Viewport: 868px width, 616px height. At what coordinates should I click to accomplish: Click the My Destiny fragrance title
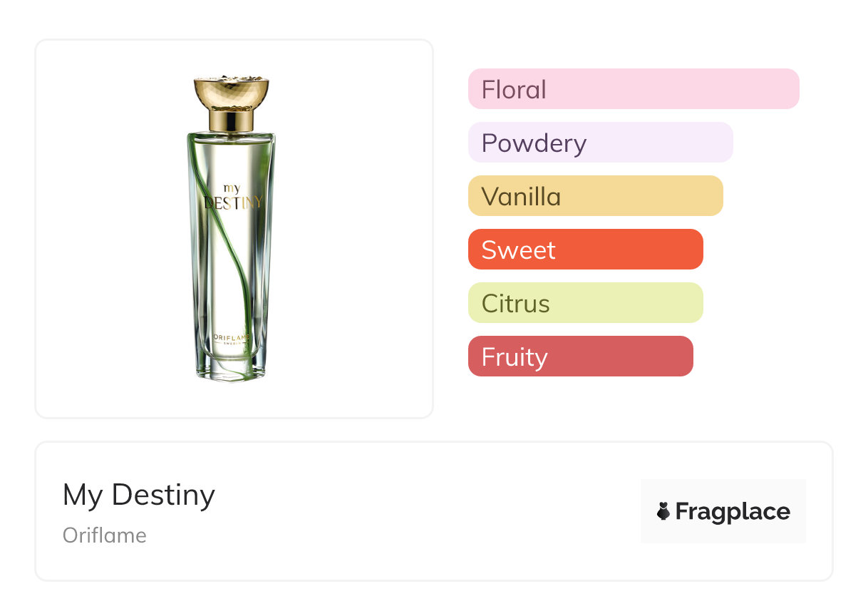pyautogui.click(x=138, y=495)
